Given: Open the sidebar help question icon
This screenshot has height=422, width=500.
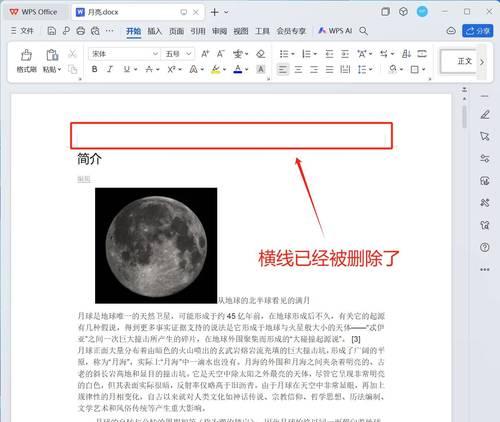Looking at the screenshot, I should 485,247.
